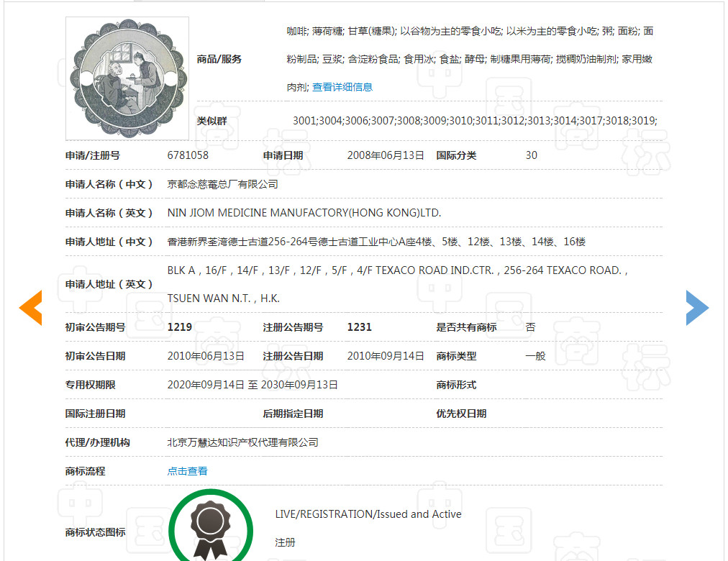Click the 国际注册日期 label
Viewport: 728px width, 561px height.
tap(95, 414)
